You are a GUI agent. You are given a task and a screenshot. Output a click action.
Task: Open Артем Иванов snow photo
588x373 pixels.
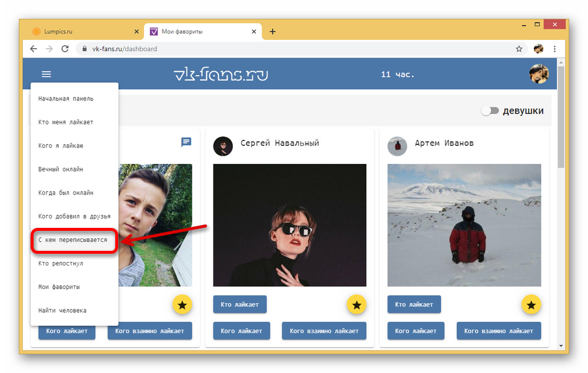point(465,225)
